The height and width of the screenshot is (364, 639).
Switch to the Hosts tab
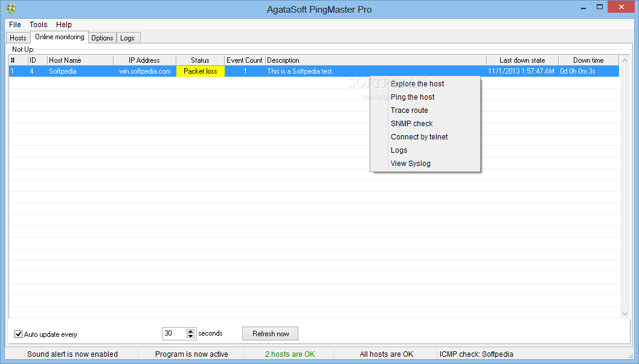[18, 38]
